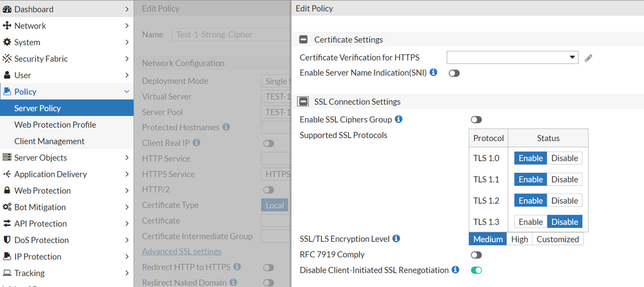Collapse the Certificate Settings section
644x287 pixels.
pos(304,40)
